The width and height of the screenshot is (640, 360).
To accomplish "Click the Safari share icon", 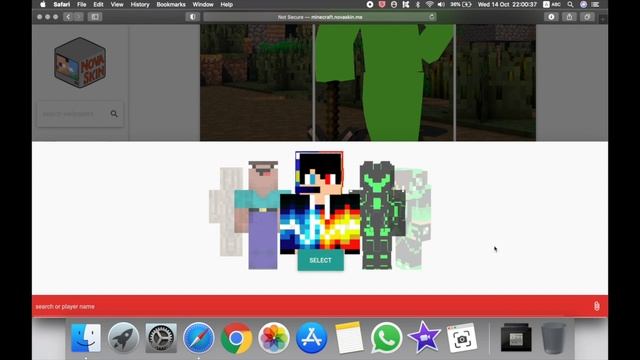I will [569, 17].
